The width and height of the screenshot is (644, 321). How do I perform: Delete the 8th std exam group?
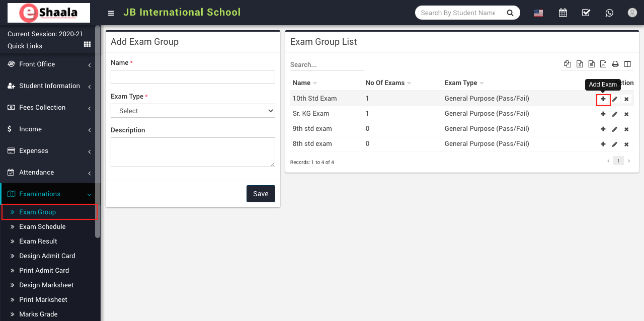tap(626, 144)
